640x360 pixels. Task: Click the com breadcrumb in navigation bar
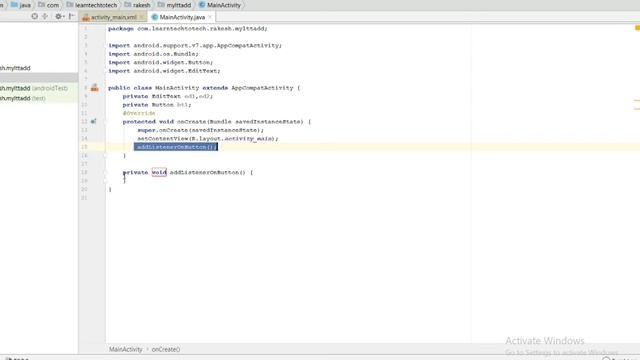(x=49, y=5)
